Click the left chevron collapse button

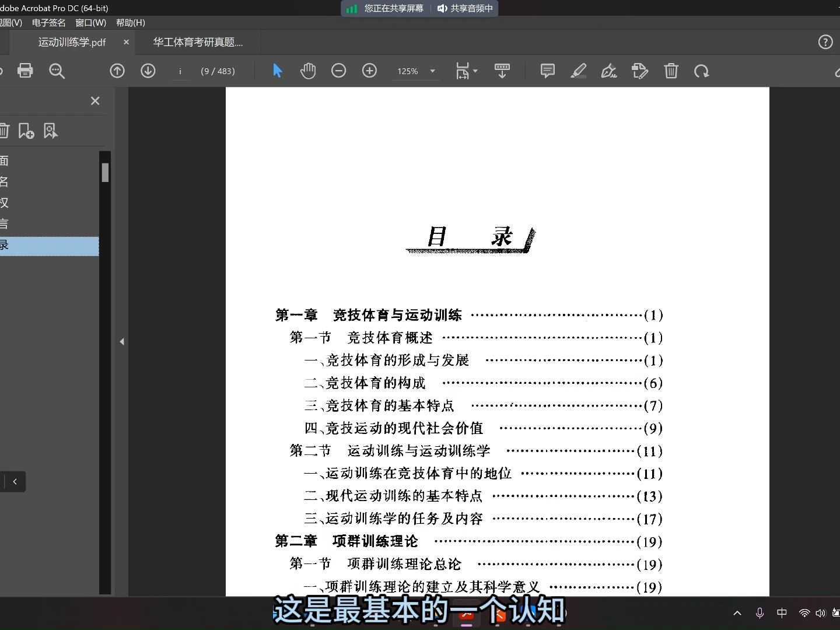click(15, 482)
